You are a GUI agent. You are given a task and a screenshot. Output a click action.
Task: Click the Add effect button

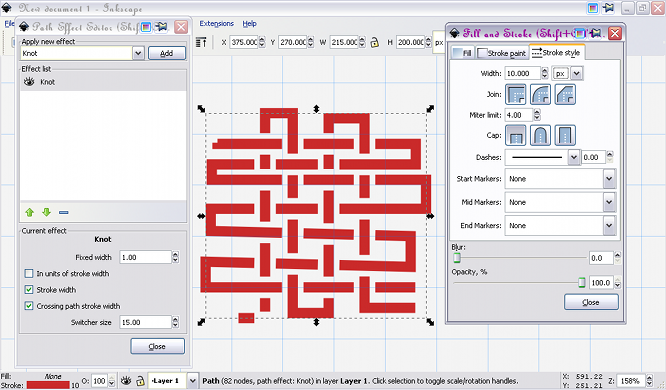[x=166, y=53]
